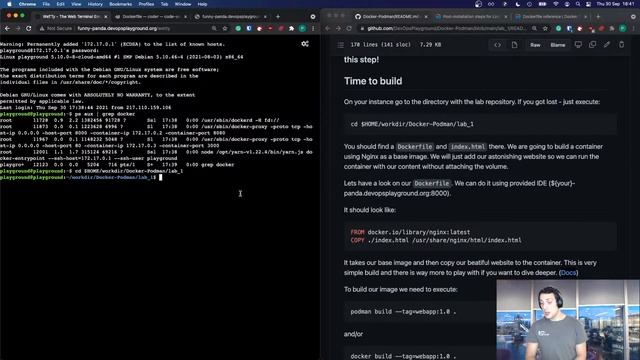Switch to Post-installation steps tab in the GitHub window
The height and width of the screenshot is (360, 640).
(x=471, y=17)
